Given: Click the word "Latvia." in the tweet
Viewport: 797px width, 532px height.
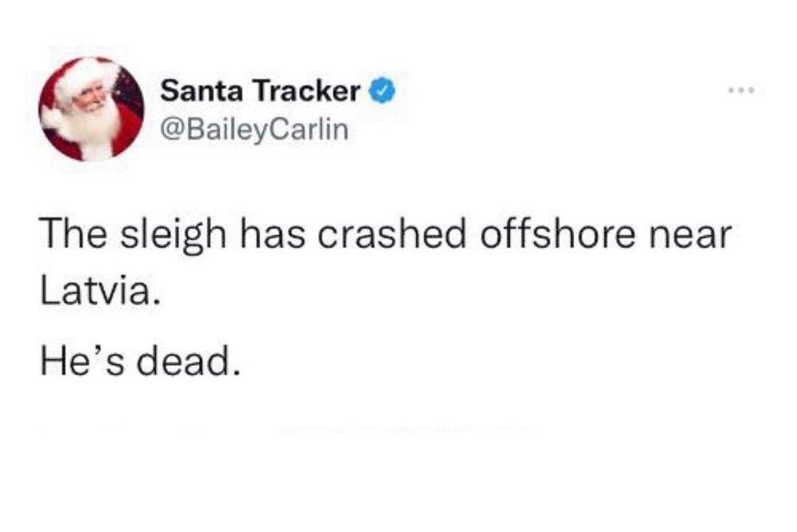Looking at the screenshot, I should [94, 295].
